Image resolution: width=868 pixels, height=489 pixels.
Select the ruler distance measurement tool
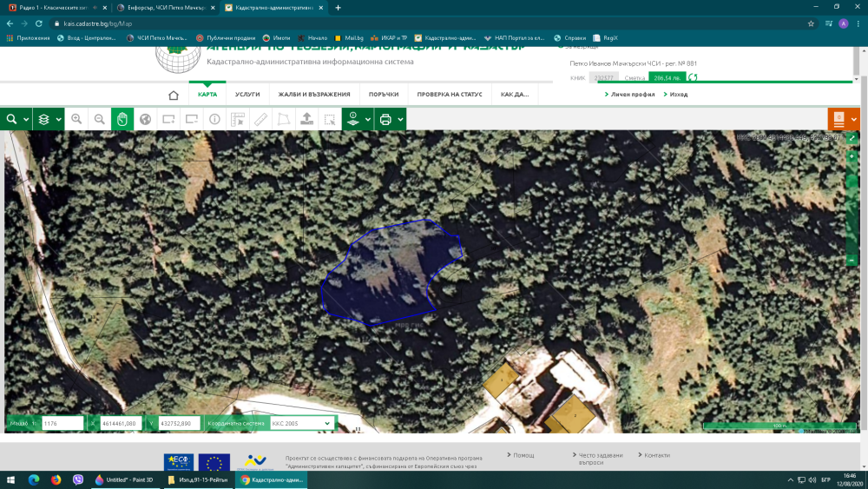(260, 119)
